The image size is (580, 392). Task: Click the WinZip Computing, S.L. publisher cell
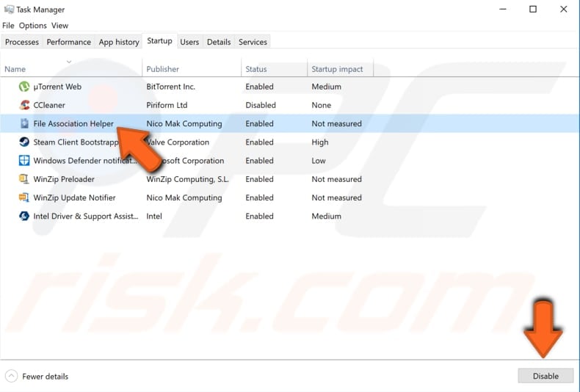(x=187, y=179)
